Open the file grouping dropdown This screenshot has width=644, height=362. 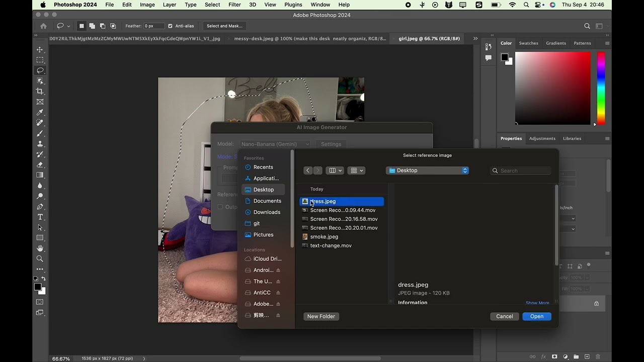356,170
